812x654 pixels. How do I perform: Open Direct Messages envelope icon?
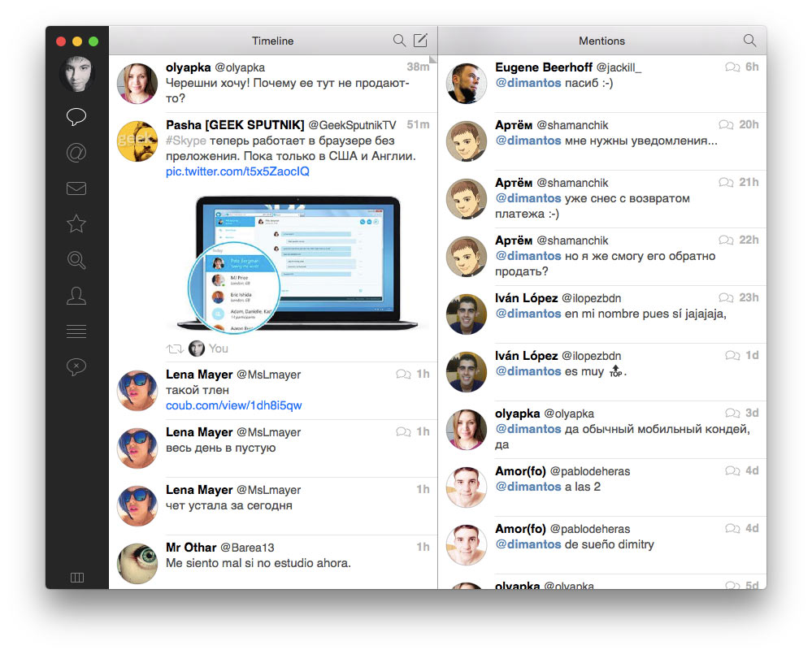(x=76, y=188)
